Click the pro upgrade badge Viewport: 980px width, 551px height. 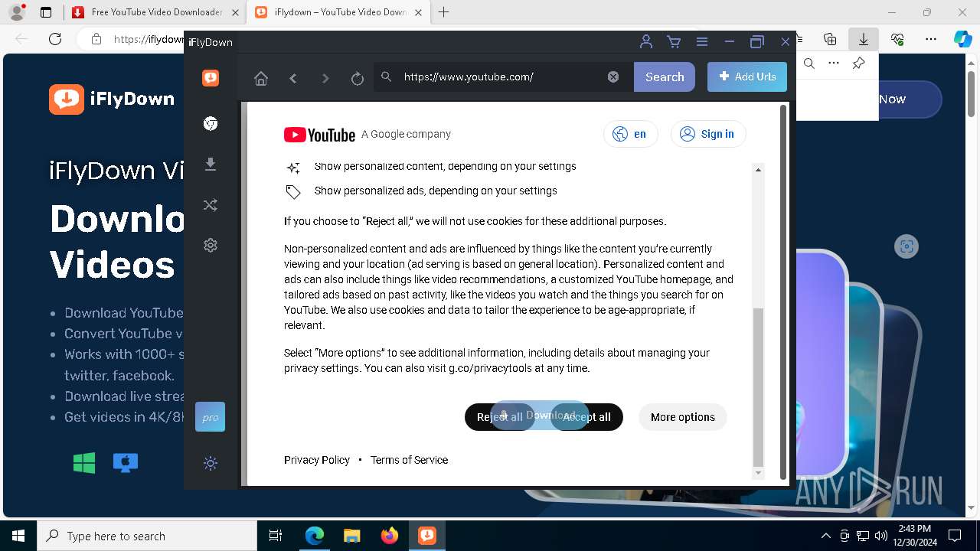(210, 417)
